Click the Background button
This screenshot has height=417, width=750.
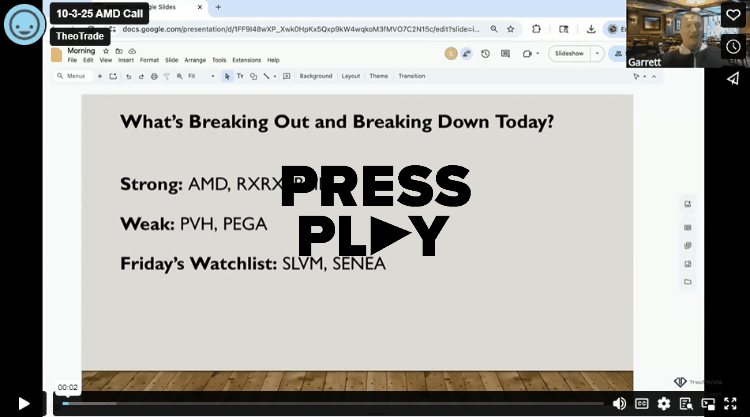coord(316,76)
